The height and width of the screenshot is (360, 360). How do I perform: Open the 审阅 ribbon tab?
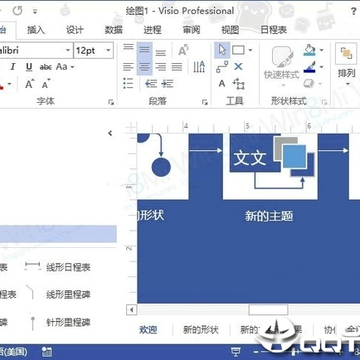(x=191, y=30)
